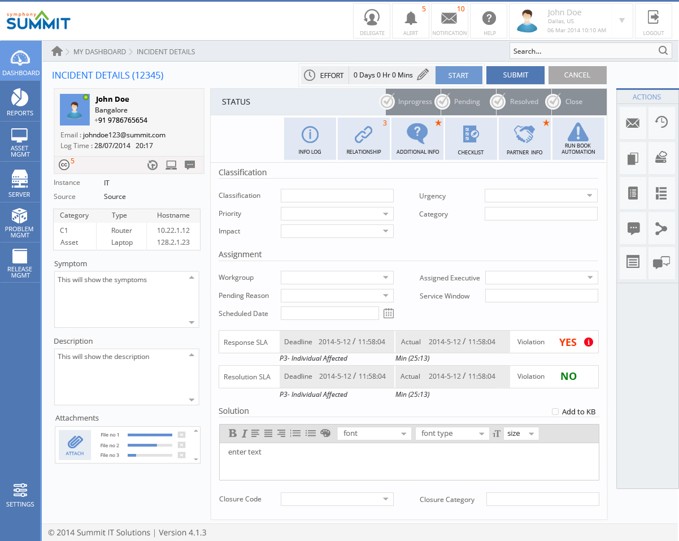
Task: Click the File no 1 upload progress bar
Action: click(x=150, y=435)
